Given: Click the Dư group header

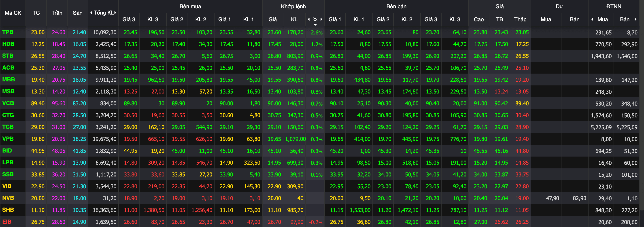Looking at the screenshot, I should click(559, 6).
